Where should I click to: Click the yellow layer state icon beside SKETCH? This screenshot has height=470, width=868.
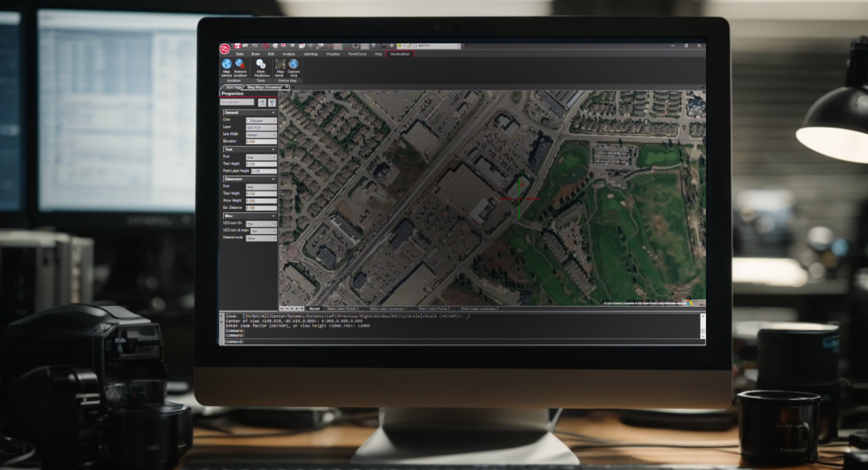tap(399, 46)
